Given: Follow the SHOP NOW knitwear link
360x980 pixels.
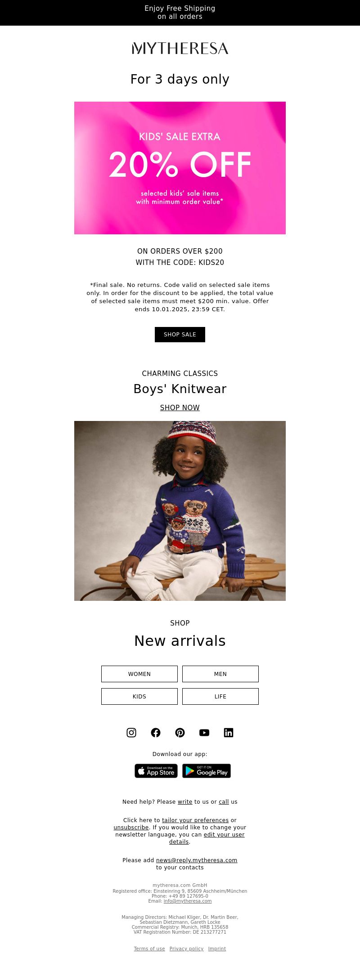Looking at the screenshot, I should click(180, 407).
